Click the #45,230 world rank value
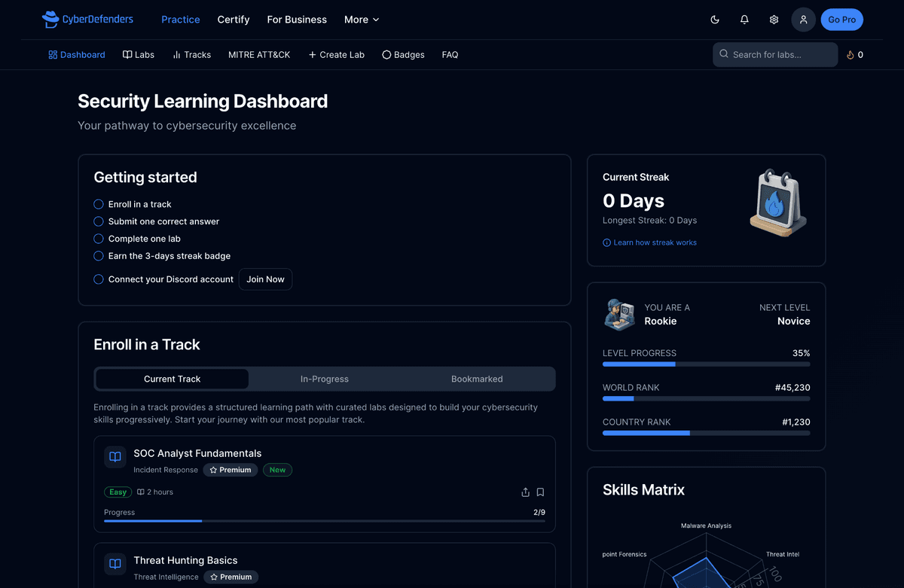The image size is (904, 588). tap(793, 388)
